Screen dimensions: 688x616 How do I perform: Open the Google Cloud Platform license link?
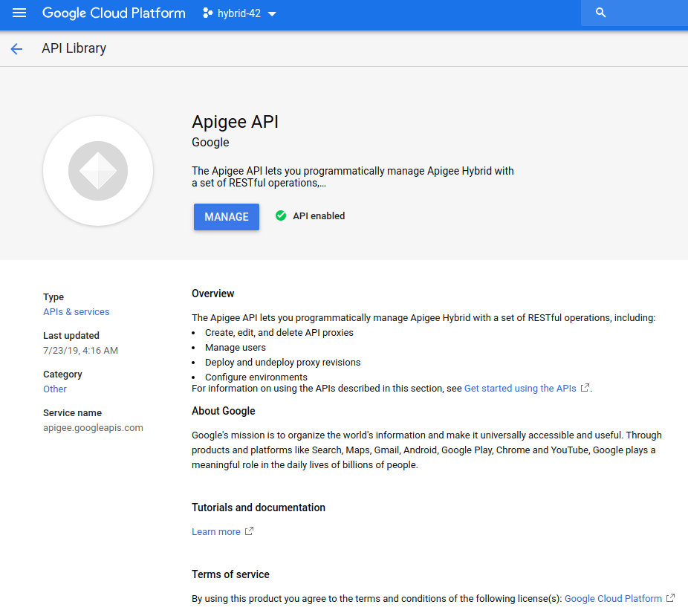point(613,599)
